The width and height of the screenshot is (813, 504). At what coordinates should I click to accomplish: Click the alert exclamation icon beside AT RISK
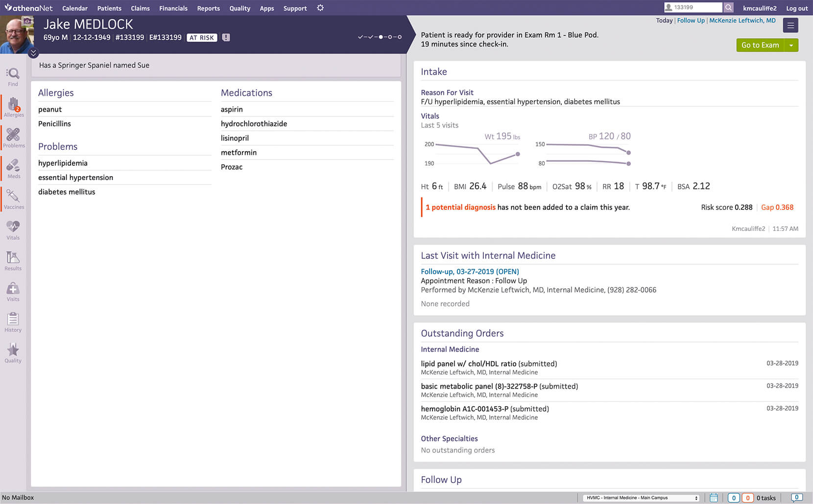(x=226, y=37)
